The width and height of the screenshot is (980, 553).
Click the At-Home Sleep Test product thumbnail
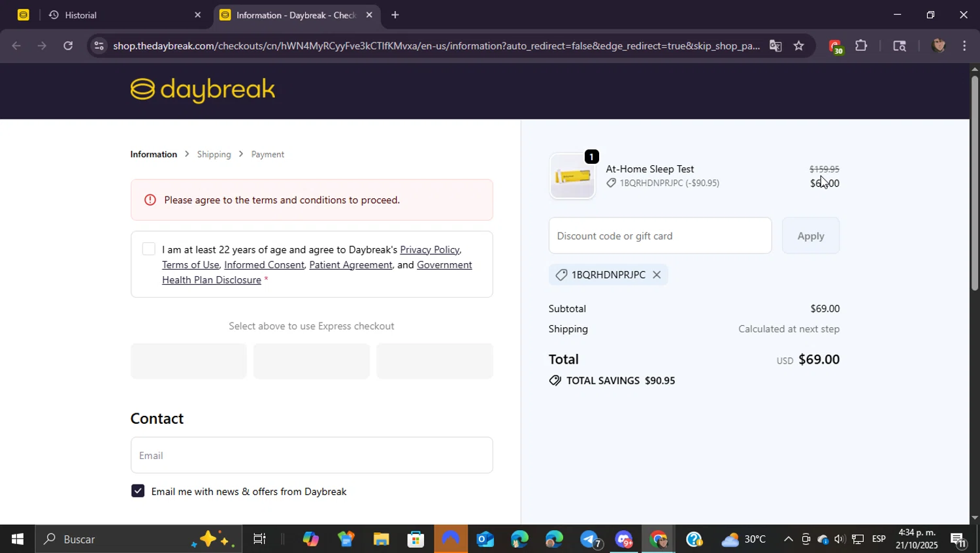pos(572,176)
